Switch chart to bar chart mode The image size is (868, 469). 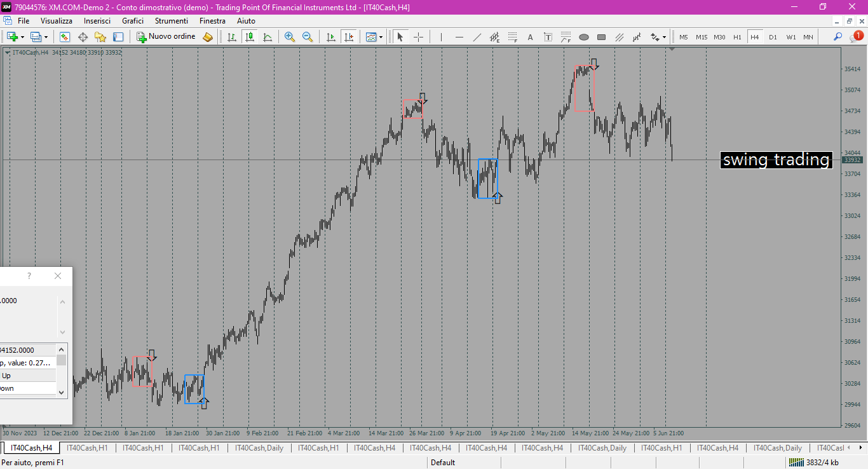pyautogui.click(x=232, y=37)
